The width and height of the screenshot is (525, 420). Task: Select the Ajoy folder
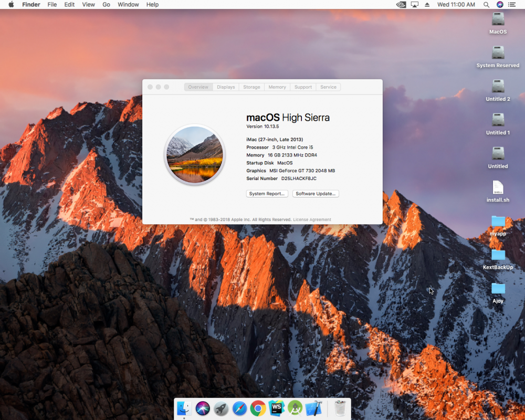498,288
